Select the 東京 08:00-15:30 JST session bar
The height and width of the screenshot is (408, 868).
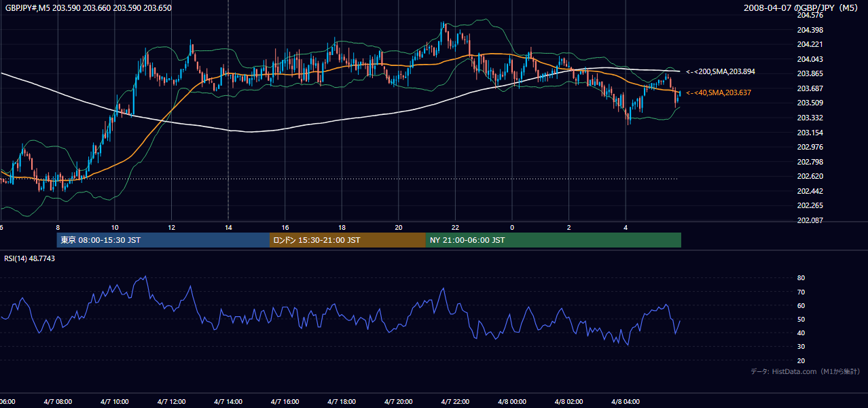163,240
